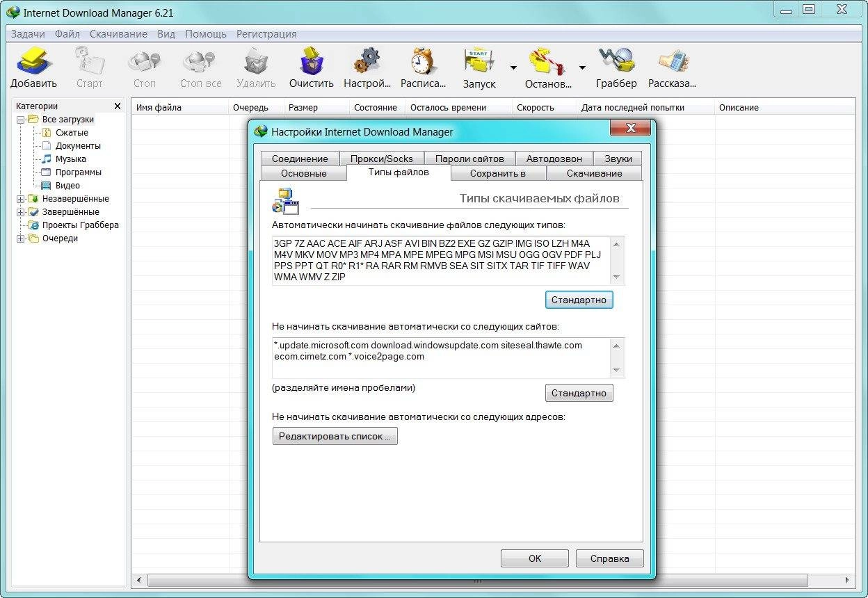Confirm settings with the OK button
Image resolution: width=868 pixels, height=598 pixels.
pos(535,558)
